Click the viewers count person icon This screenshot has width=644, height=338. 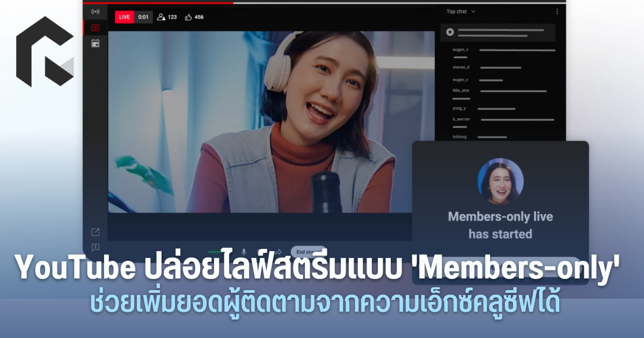[161, 17]
